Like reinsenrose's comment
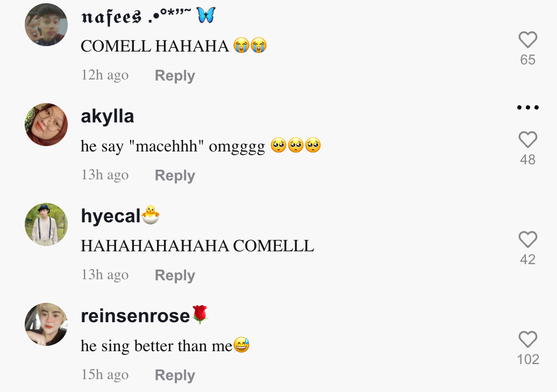The width and height of the screenshot is (557, 392). coord(527,339)
